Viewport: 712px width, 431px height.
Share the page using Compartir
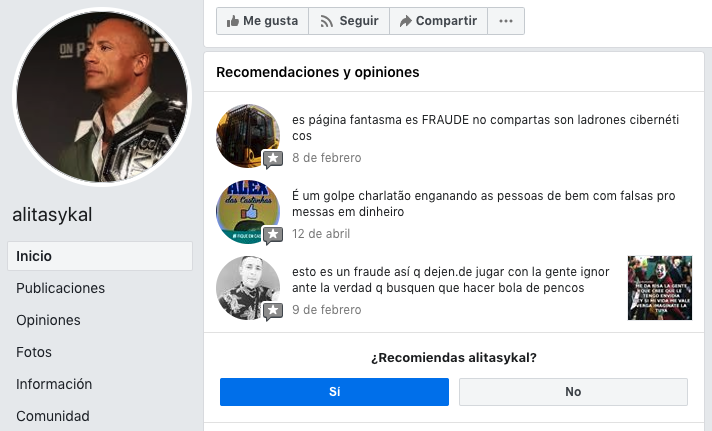438,21
